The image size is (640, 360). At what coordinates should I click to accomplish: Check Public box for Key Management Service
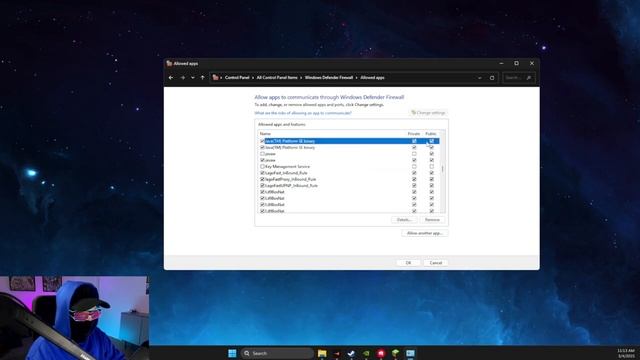[431, 167]
